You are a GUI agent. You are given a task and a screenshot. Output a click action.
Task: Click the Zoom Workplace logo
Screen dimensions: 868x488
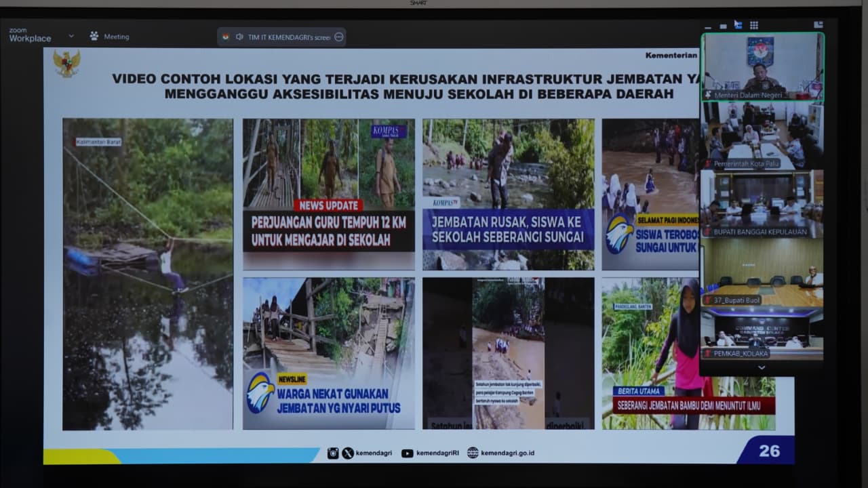tap(30, 35)
